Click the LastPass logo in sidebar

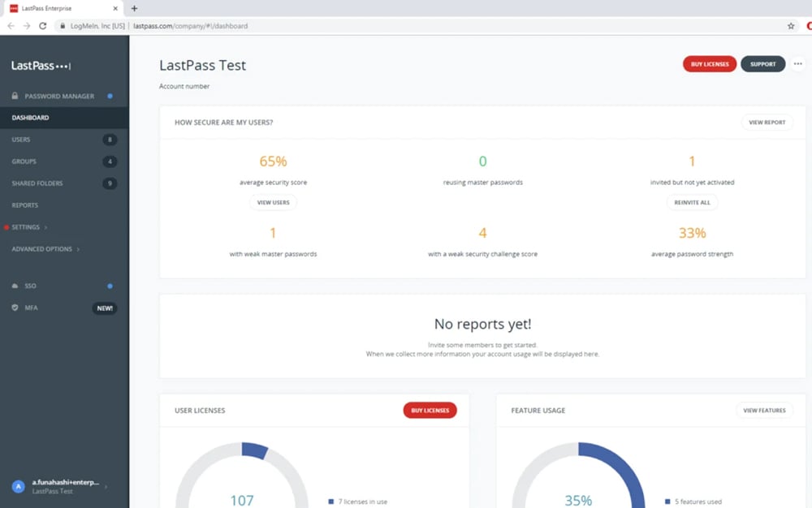[x=41, y=66]
